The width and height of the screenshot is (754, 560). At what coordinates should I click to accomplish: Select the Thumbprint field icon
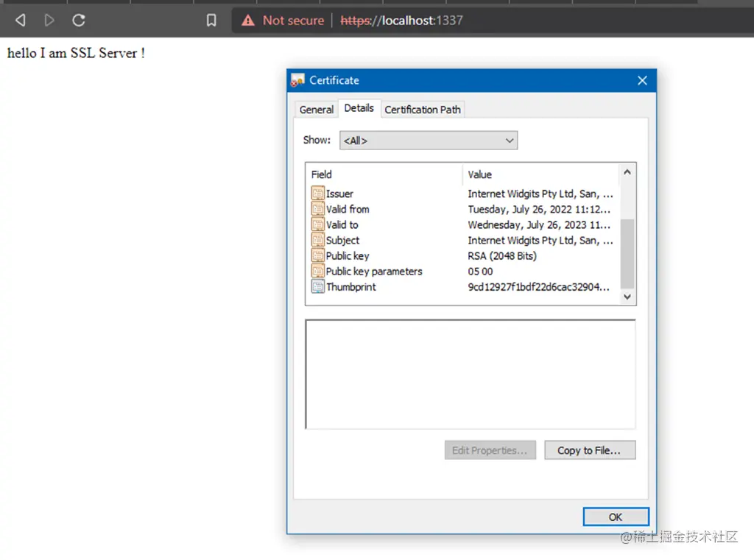tap(318, 286)
